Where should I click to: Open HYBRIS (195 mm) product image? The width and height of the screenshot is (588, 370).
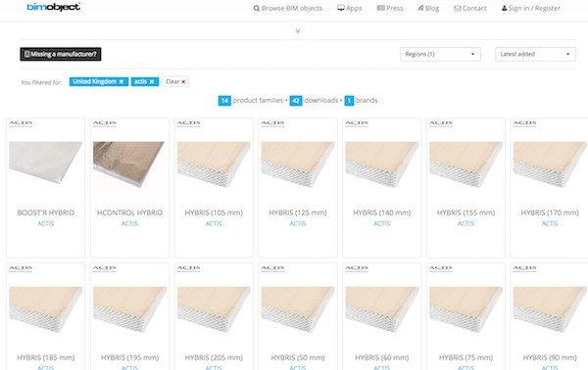pyautogui.click(x=129, y=309)
